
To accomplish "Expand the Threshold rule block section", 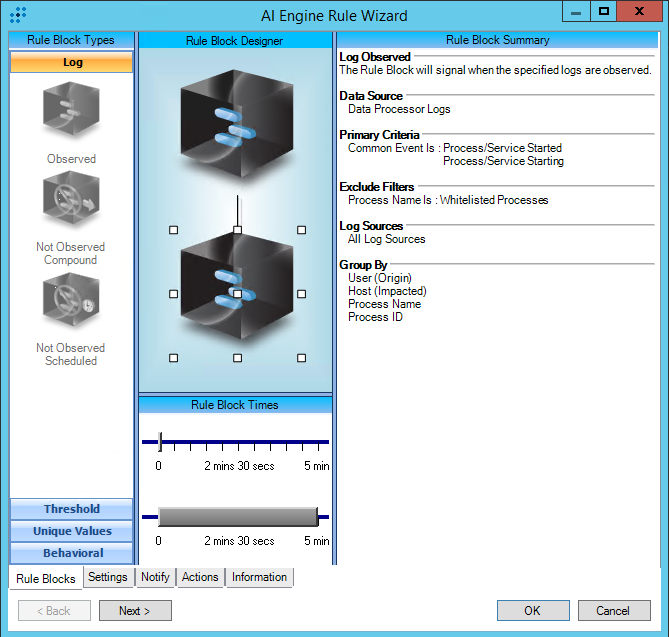I will 71,509.
